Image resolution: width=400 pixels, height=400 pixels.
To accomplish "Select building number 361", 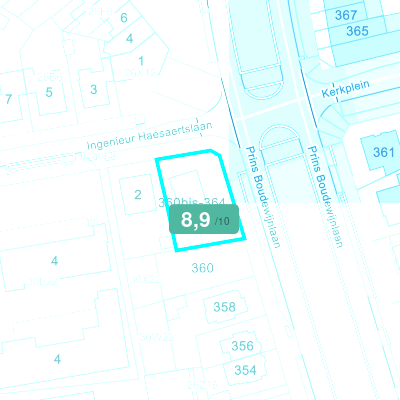I will (x=384, y=152).
